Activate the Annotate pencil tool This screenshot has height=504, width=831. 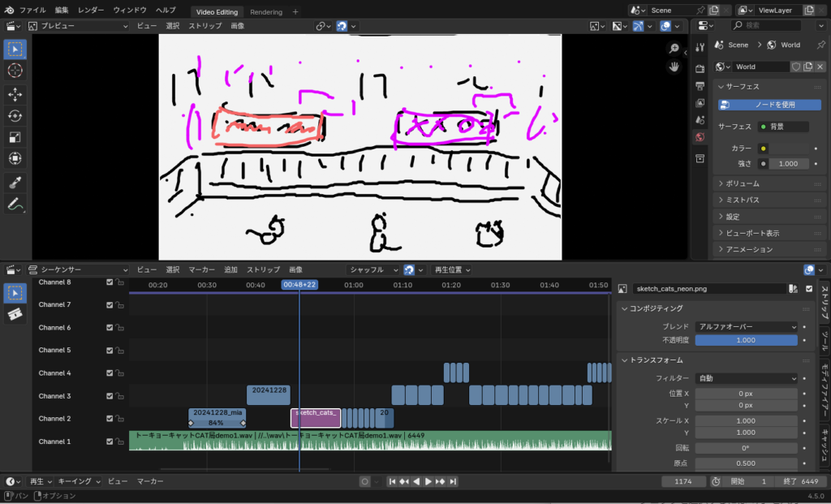(x=15, y=205)
